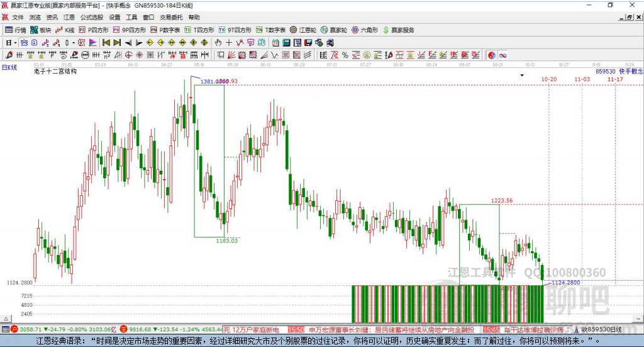Screen dimensions: 644x347
Task: Step forward with the black right arrow
Action: point(139,43)
